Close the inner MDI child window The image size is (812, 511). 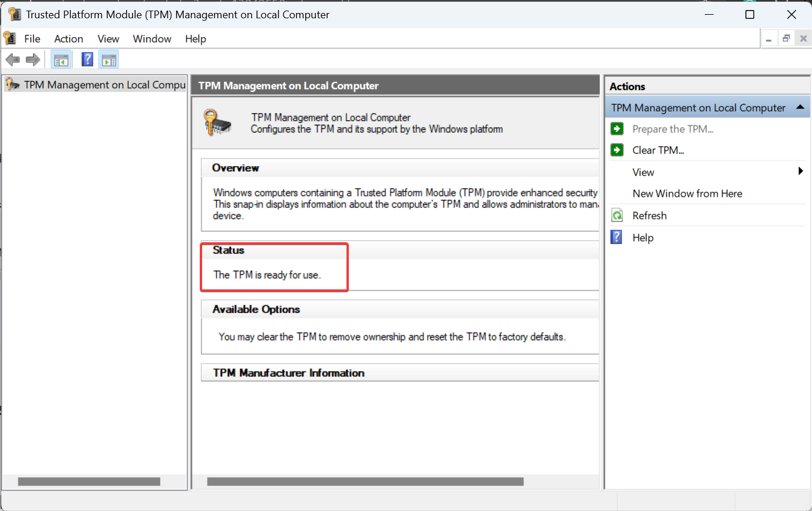[x=803, y=39]
